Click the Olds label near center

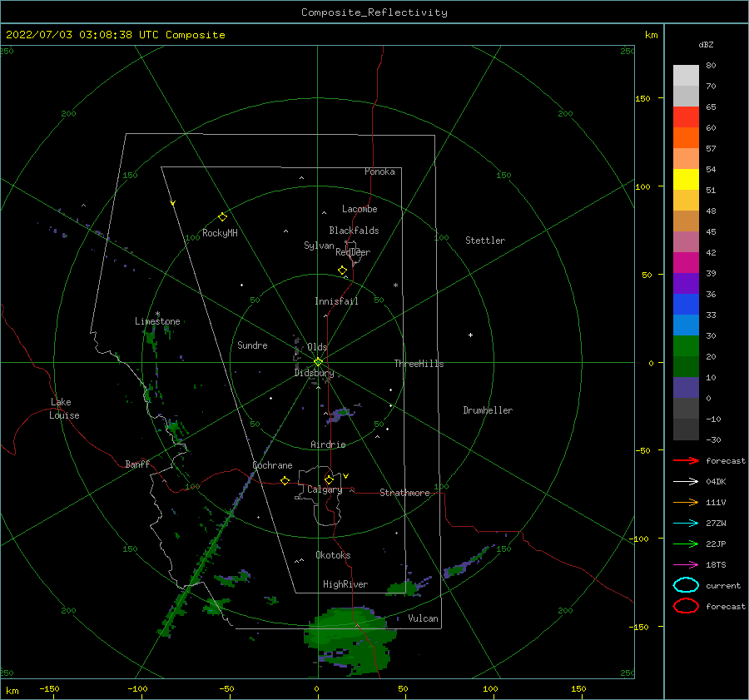click(x=317, y=347)
